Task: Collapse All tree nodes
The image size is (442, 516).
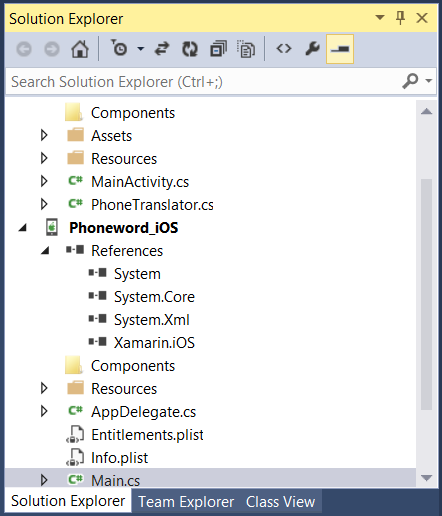Action: tap(218, 49)
